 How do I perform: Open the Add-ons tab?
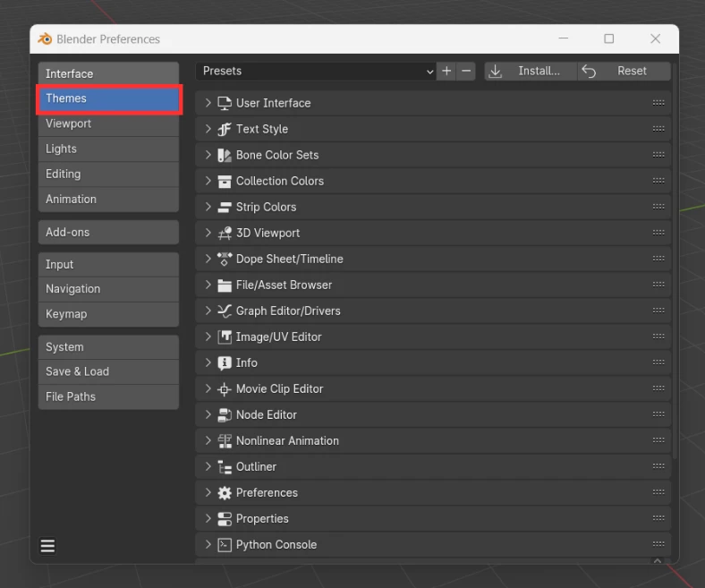[108, 232]
